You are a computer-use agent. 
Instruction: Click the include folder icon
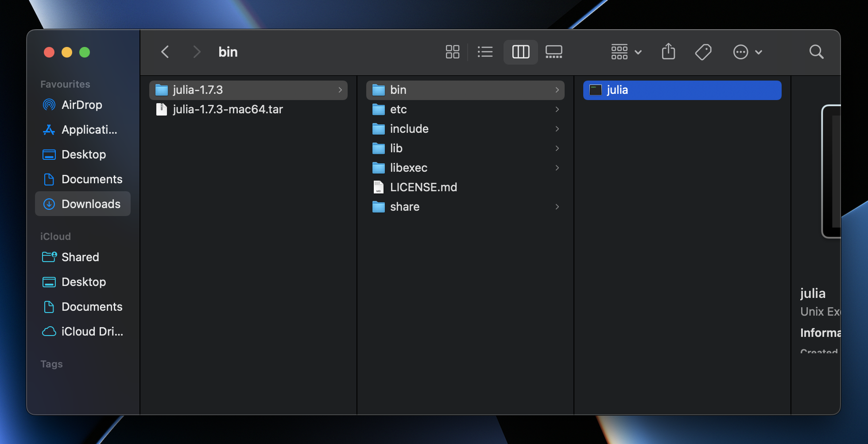tap(379, 129)
